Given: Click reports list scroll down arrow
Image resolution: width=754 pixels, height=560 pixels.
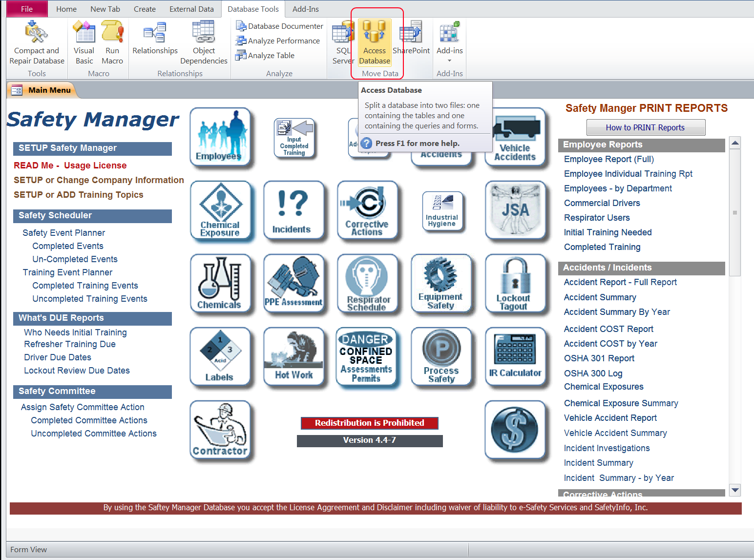Looking at the screenshot, I should 735,490.
